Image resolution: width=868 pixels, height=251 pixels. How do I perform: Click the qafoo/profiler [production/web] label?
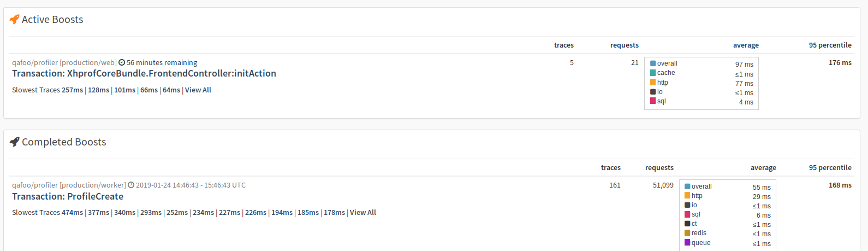click(x=64, y=62)
